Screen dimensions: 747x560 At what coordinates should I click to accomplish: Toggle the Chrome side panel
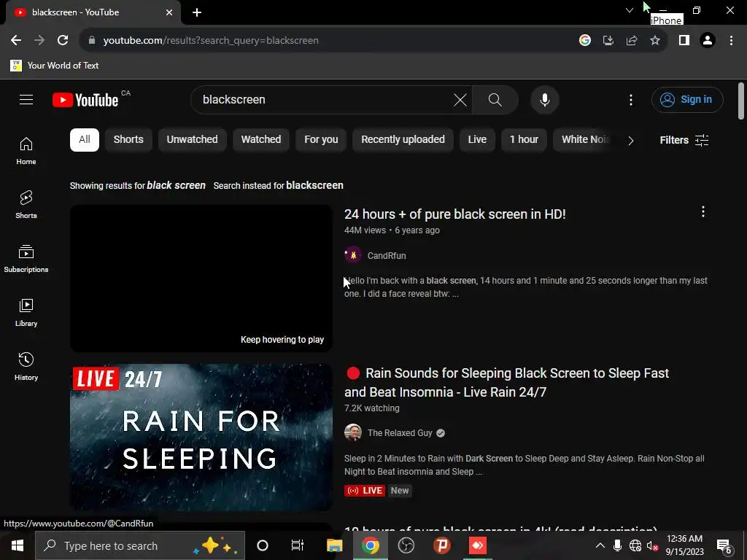684,41
